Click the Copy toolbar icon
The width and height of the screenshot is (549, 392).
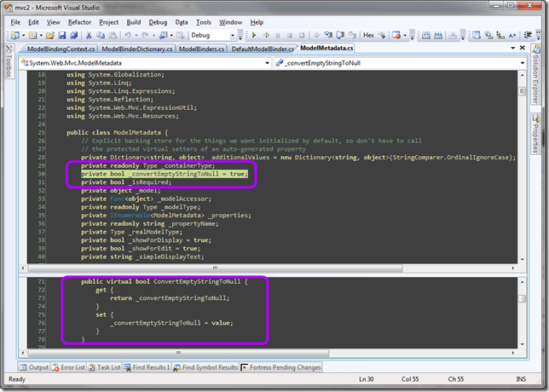pyautogui.click(x=101, y=35)
